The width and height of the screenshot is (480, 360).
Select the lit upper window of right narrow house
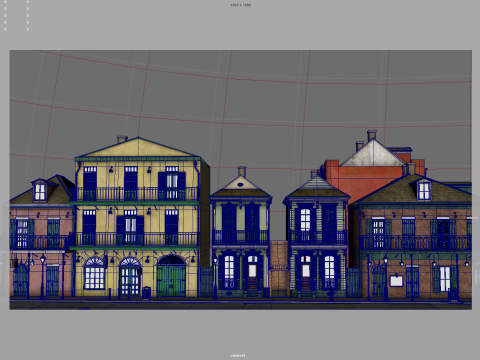pyautogui.click(x=305, y=220)
